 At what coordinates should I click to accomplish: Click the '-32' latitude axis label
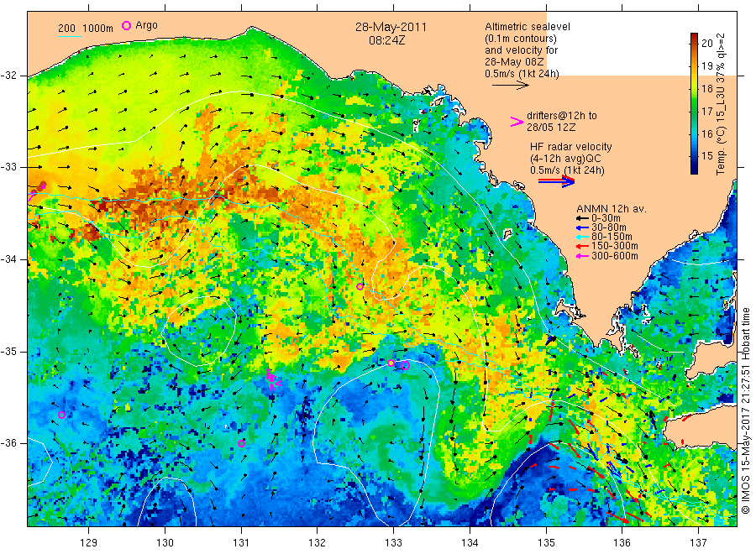8,76
